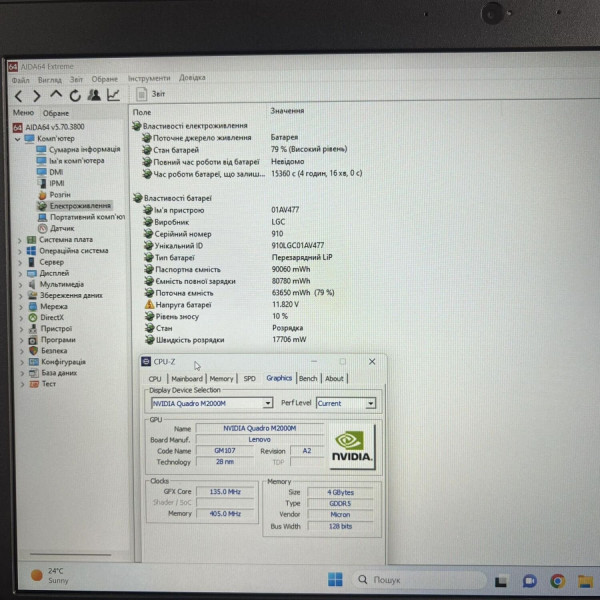Click the Програми tree icon

33,340
